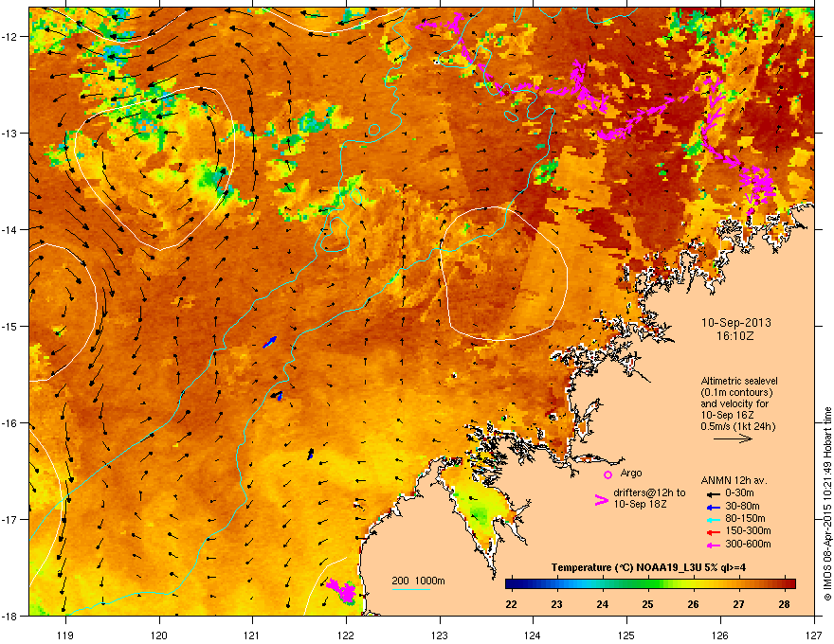Select the time label 16:10Z
This screenshot has width=834, height=644.
[735, 336]
